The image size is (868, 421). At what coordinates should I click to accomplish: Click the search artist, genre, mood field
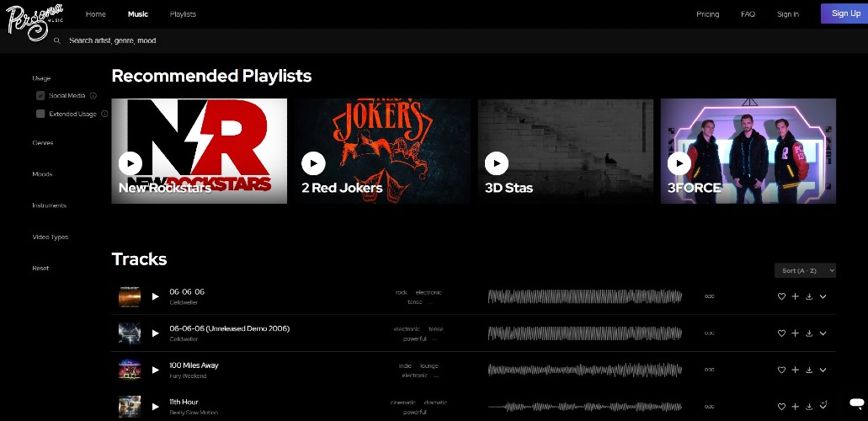pyautogui.click(x=112, y=40)
